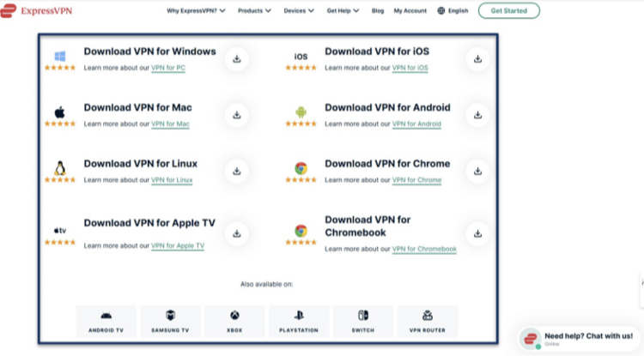Click the Download VPN for Windows heading
Screen dimensions: 644x356
click(x=149, y=51)
